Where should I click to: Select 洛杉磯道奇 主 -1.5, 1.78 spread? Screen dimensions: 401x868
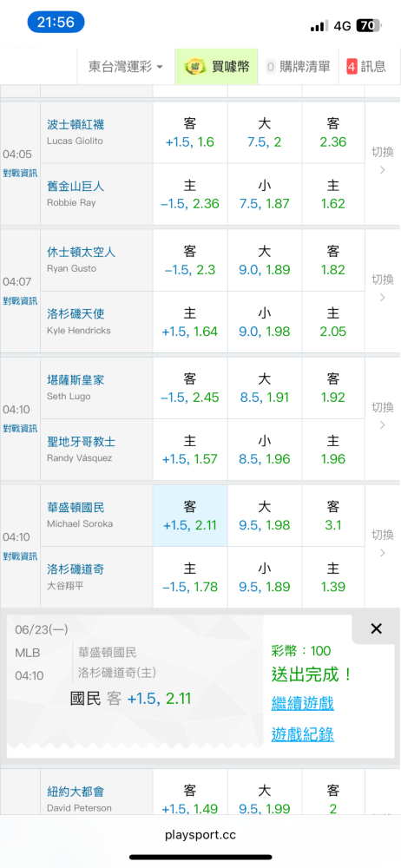coord(190,577)
